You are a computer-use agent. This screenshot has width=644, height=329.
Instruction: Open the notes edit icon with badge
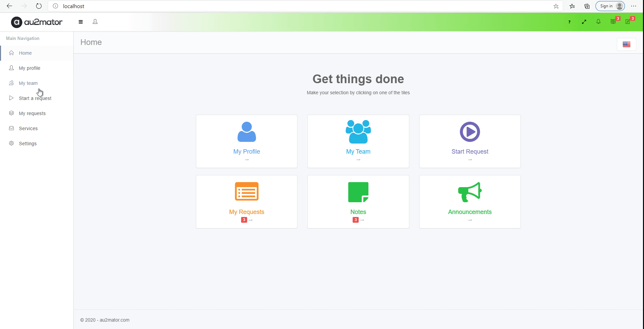(628, 22)
